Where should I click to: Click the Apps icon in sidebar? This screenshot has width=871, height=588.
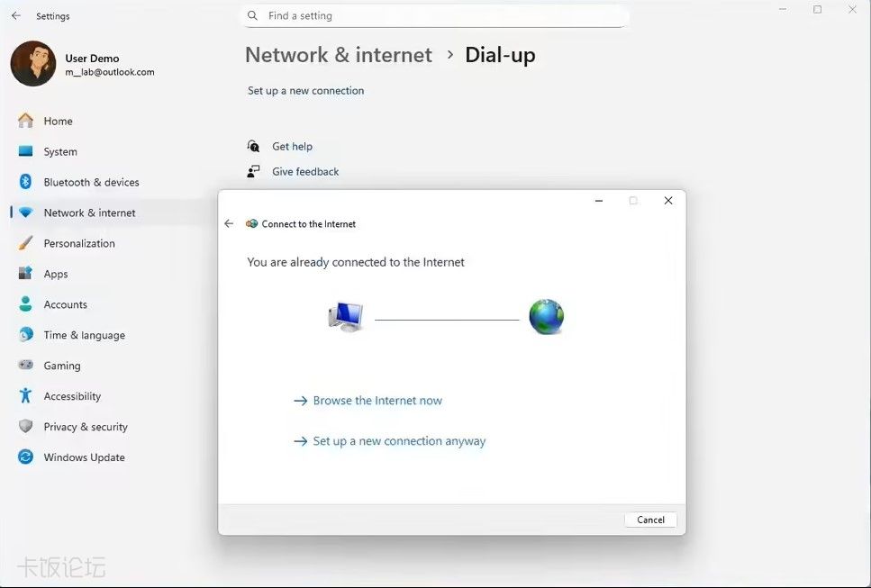[x=25, y=273]
